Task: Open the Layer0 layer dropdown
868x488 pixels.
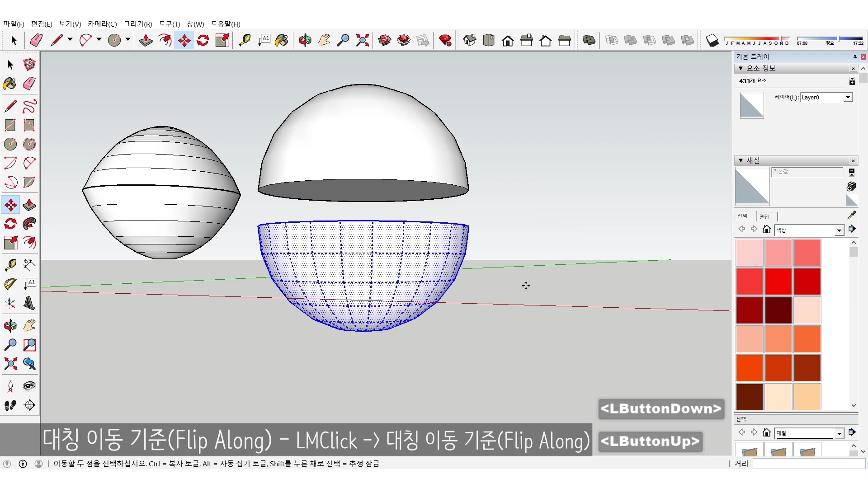Action: pyautogui.click(x=848, y=97)
